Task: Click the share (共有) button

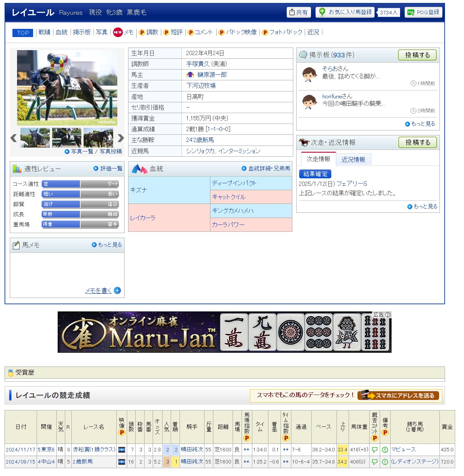Action: 299,12
